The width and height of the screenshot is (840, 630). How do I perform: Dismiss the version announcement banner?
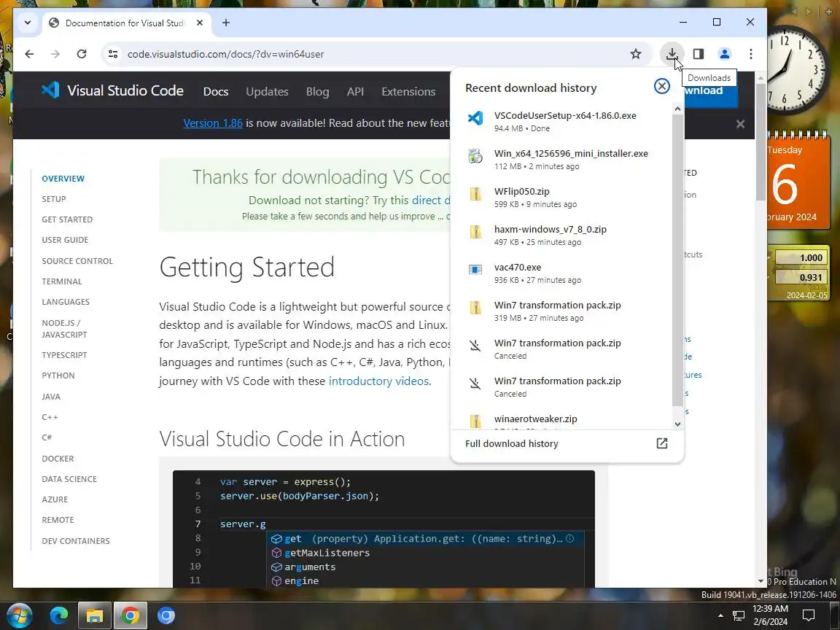[x=740, y=124]
